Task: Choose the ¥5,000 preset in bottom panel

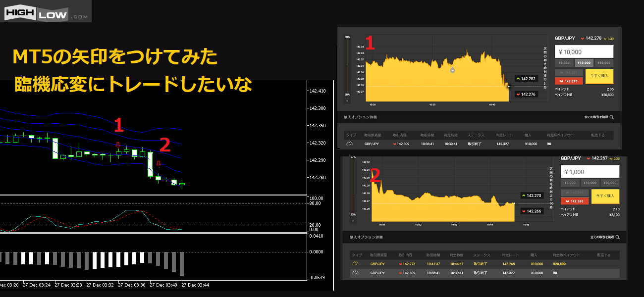Action: click(570, 183)
